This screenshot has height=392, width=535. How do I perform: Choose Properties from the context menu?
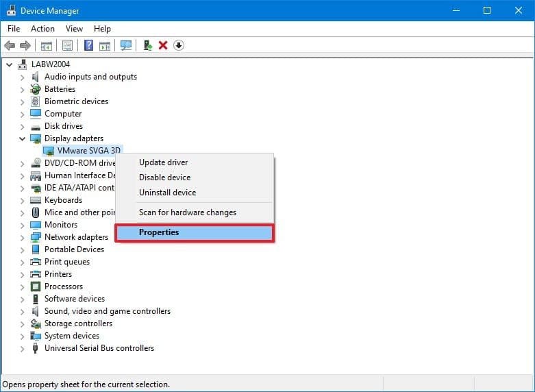[159, 232]
